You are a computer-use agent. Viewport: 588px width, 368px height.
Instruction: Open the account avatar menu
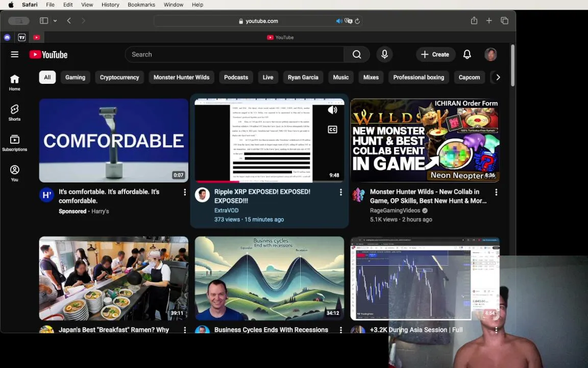[x=491, y=55]
